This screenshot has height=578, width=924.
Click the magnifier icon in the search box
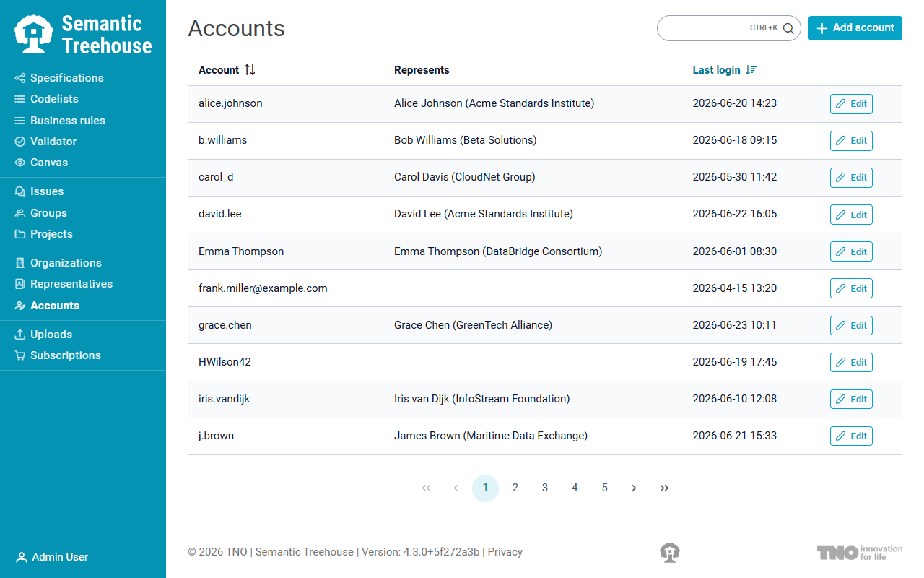[x=788, y=28]
